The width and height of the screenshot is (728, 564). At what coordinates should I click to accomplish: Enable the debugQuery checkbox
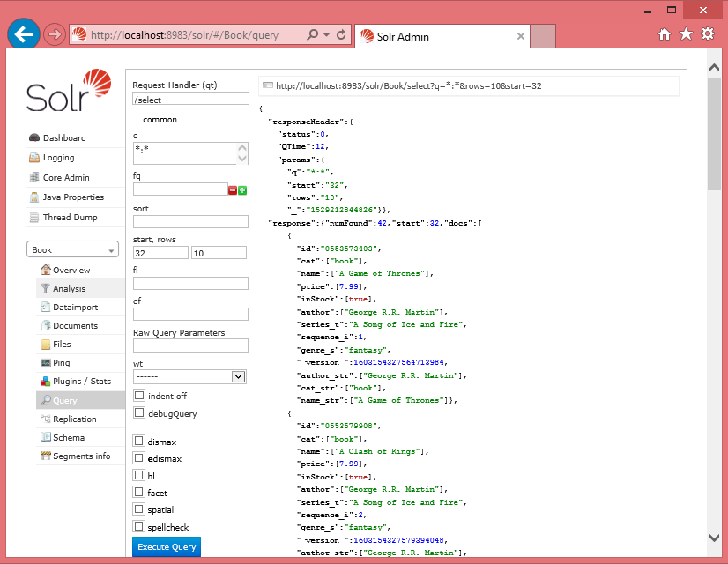[139, 412]
